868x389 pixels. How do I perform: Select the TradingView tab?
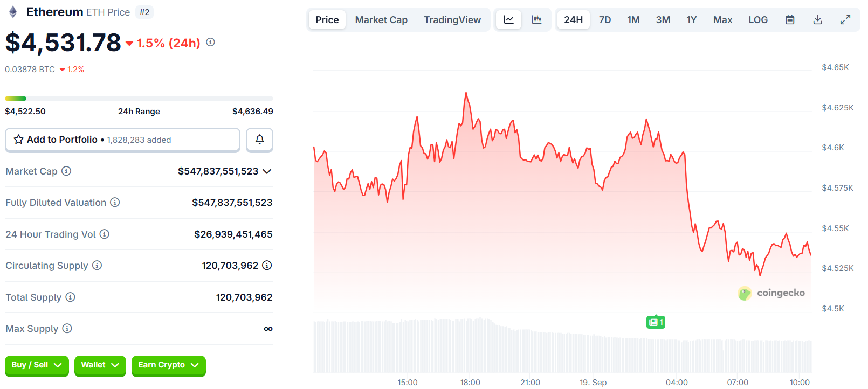(x=452, y=20)
